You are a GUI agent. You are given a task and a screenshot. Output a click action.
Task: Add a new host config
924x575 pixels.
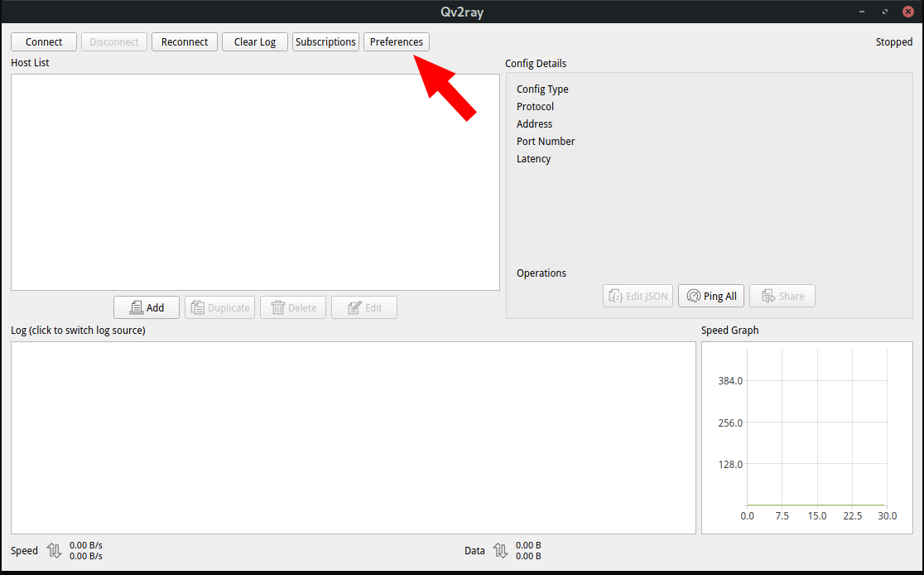pos(147,307)
